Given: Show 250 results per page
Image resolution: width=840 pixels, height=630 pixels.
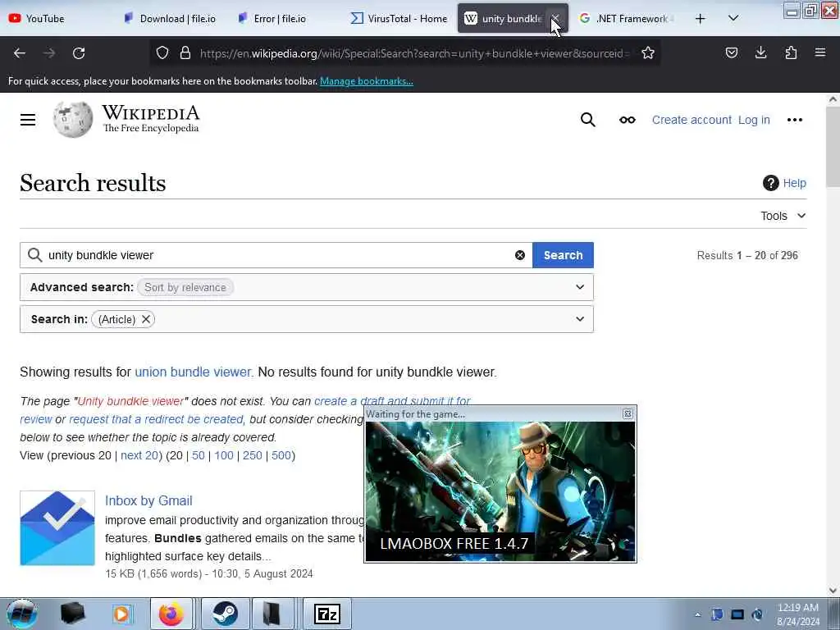Looking at the screenshot, I should [253, 455].
